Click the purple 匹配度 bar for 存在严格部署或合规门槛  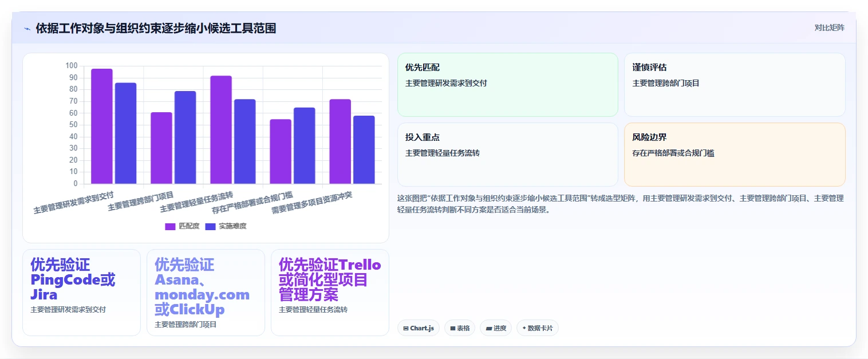tap(281, 152)
